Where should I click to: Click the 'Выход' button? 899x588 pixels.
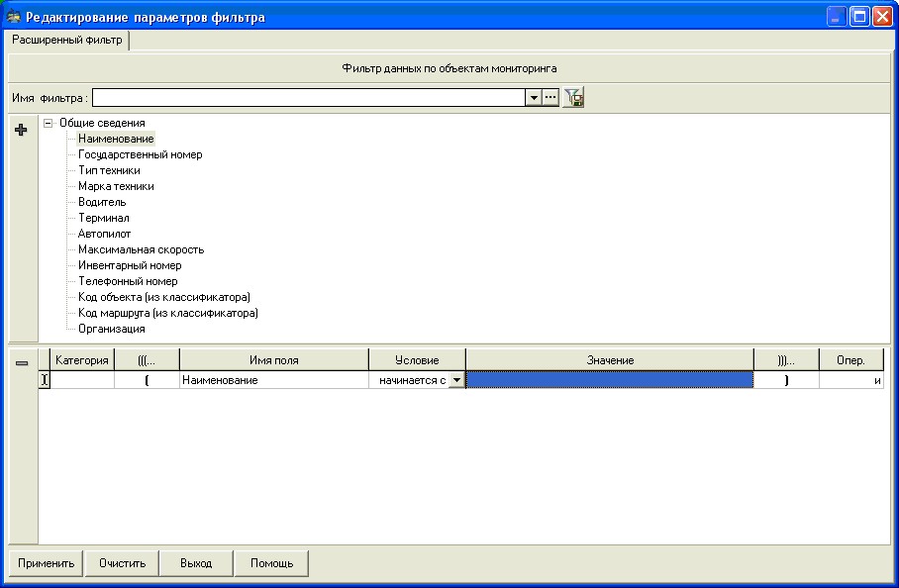tap(196, 563)
